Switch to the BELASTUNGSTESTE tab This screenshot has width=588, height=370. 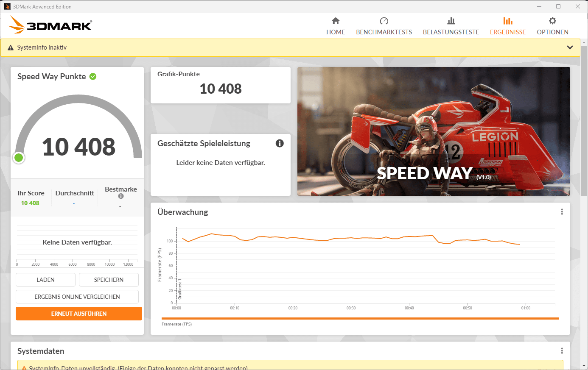coord(451,32)
